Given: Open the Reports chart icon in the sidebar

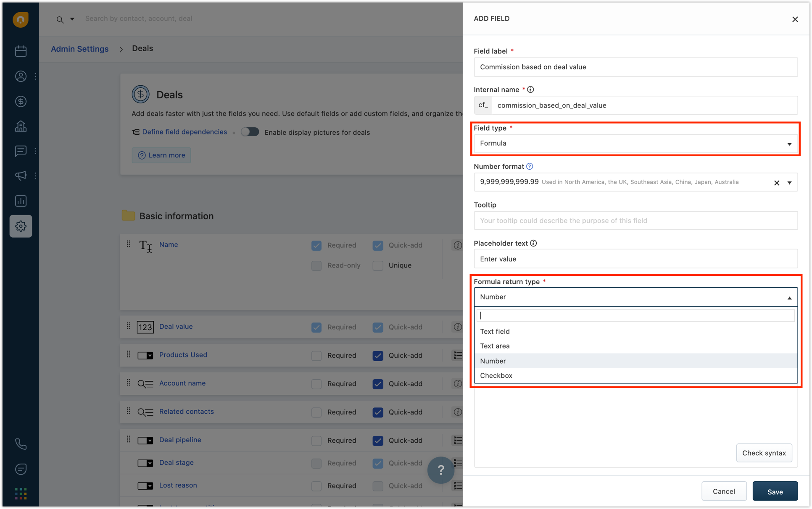Looking at the screenshot, I should 21,201.
